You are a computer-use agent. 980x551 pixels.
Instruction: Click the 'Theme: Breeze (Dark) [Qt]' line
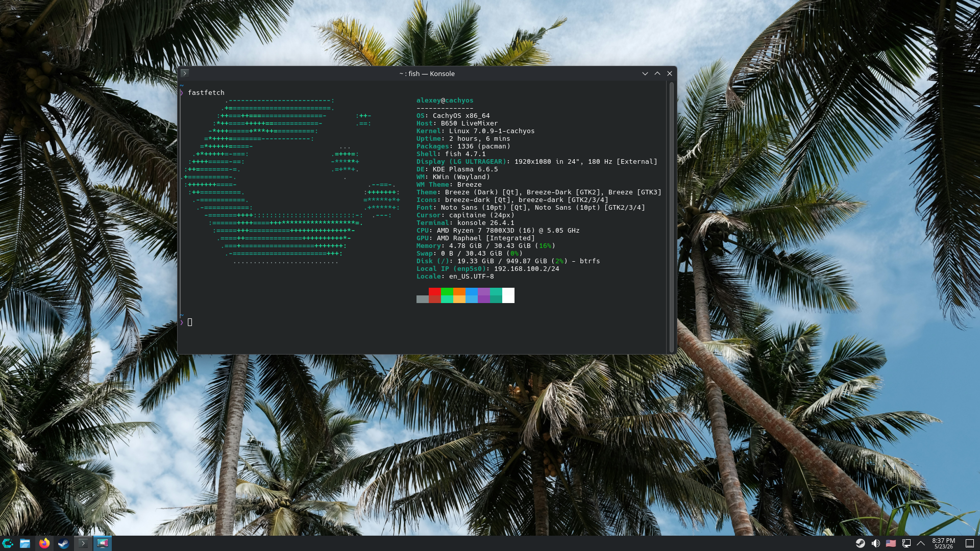[539, 192]
